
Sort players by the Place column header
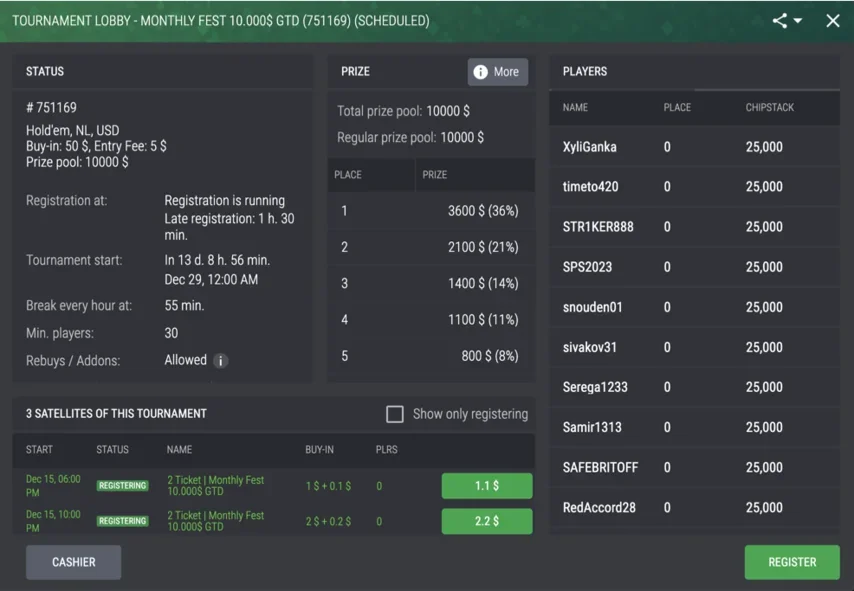[677, 107]
